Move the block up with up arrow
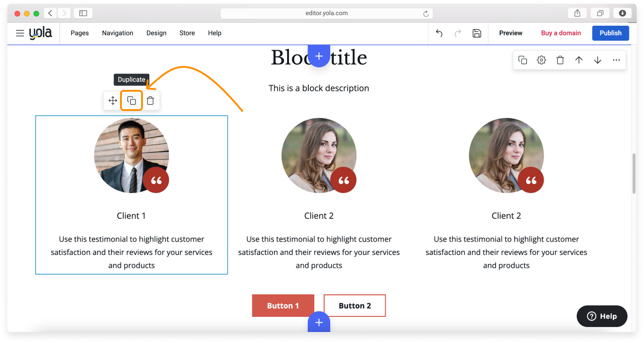 click(579, 60)
